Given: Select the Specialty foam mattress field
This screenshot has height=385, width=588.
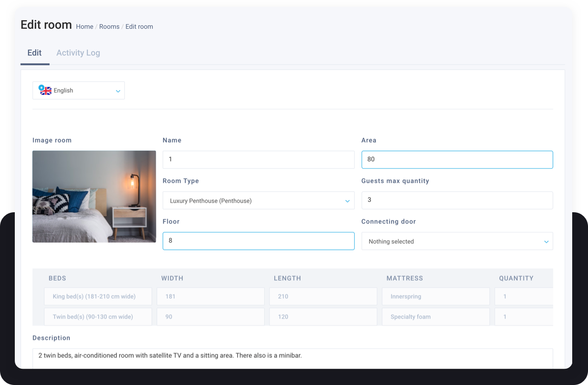Looking at the screenshot, I should [436, 317].
